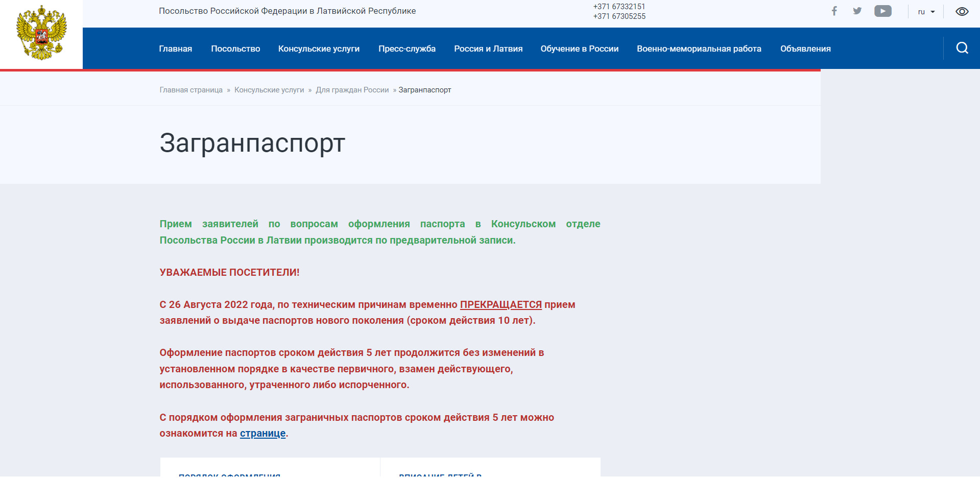Go to Военно-мемориальная работа section
980x501 pixels.
pos(699,49)
